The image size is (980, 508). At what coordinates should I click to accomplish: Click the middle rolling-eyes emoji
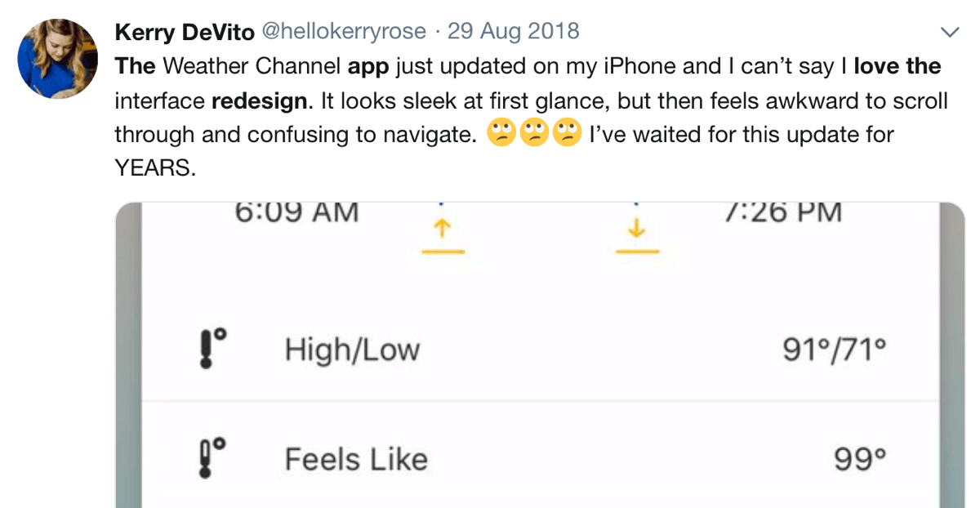click(533, 132)
